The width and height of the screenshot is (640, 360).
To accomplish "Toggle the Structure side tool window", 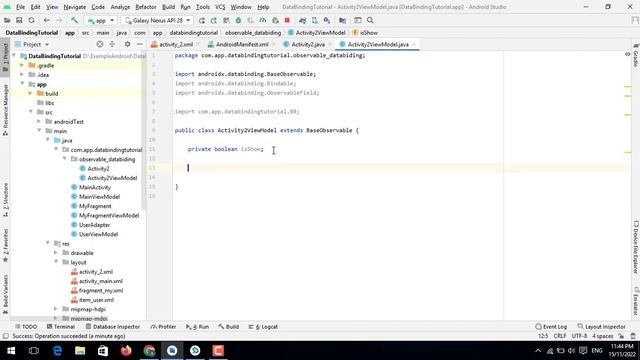I will (5, 199).
